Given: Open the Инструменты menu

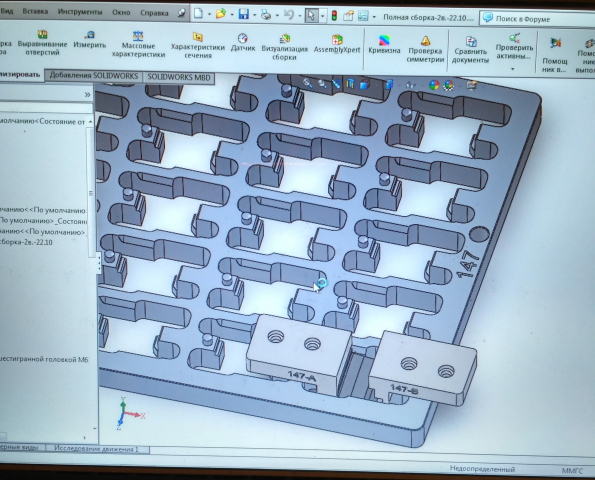Looking at the screenshot, I should (x=80, y=12).
